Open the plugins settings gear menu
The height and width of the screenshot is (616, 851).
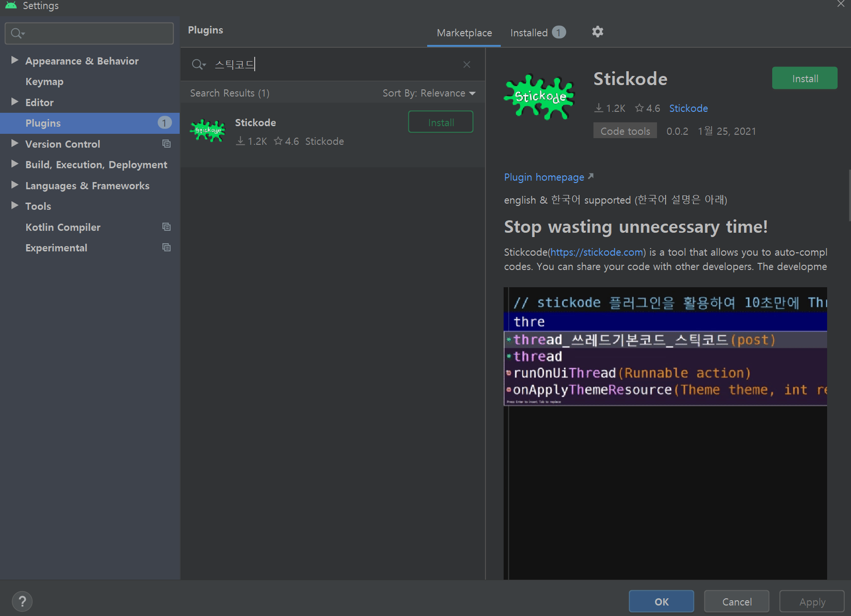597,32
